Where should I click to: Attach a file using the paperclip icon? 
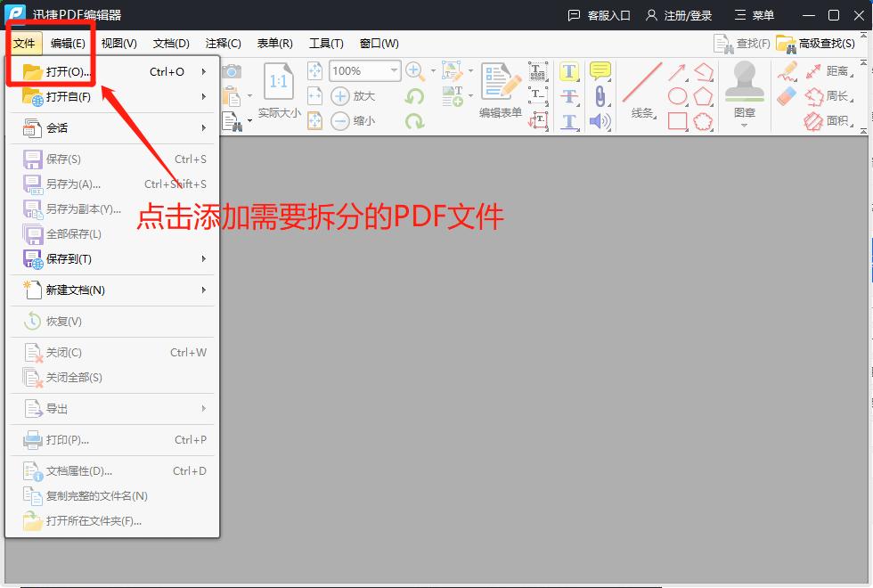point(600,94)
